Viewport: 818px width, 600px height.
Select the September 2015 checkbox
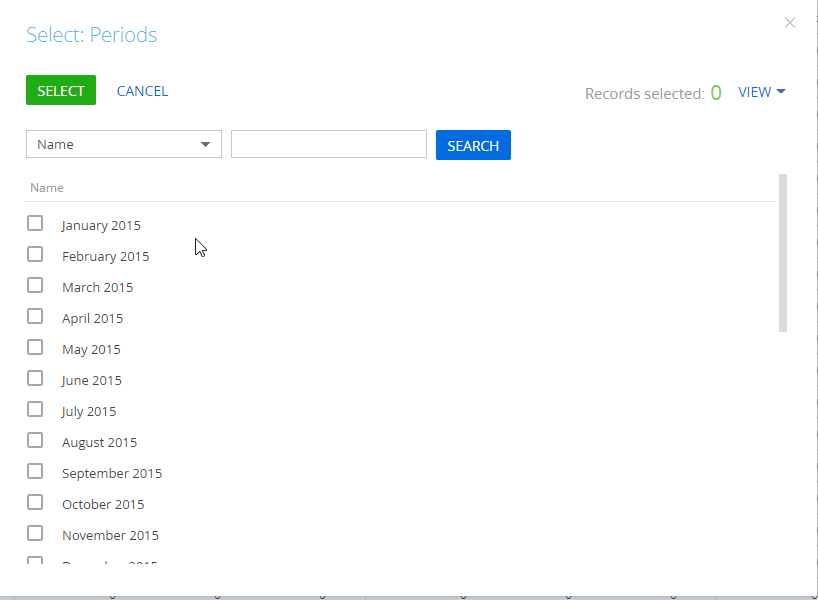click(x=35, y=472)
